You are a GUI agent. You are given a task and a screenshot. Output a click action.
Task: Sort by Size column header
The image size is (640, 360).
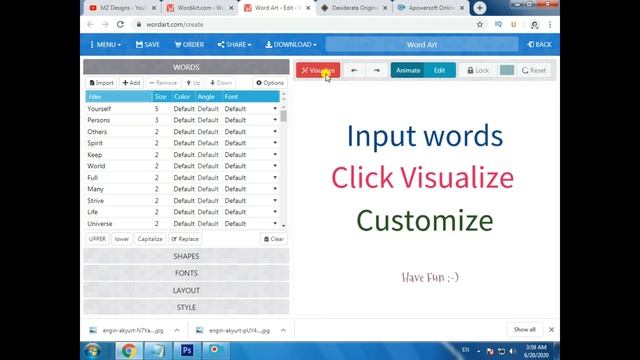[x=161, y=97]
